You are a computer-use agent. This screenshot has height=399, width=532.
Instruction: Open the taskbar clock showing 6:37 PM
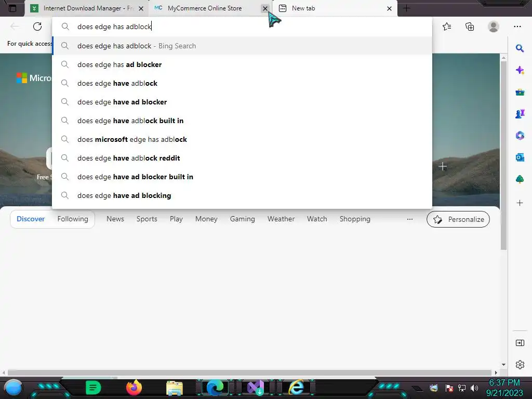point(504,388)
